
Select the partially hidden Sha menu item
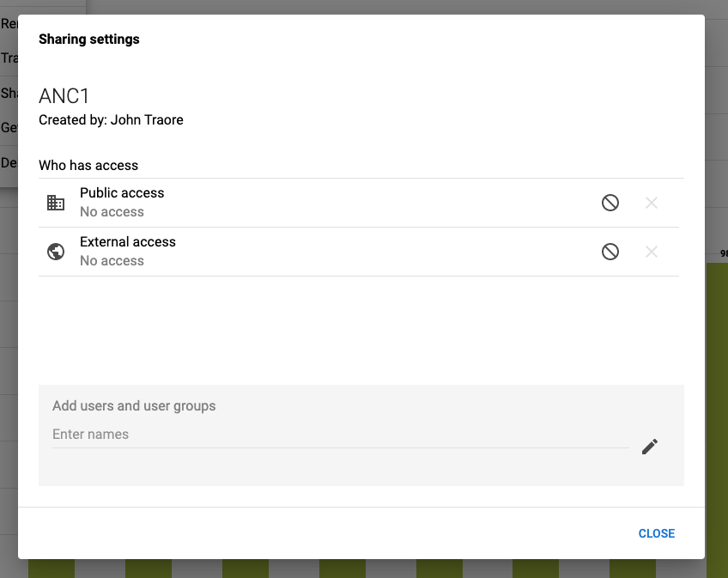(9, 94)
